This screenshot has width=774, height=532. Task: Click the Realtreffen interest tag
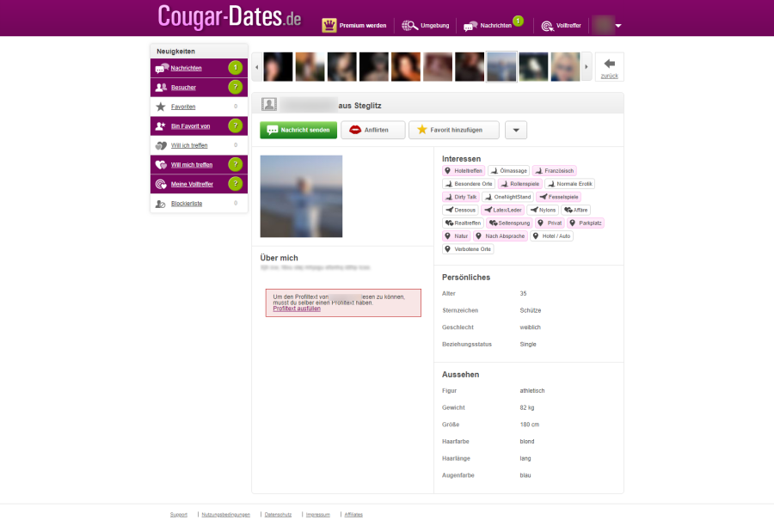click(463, 223)
